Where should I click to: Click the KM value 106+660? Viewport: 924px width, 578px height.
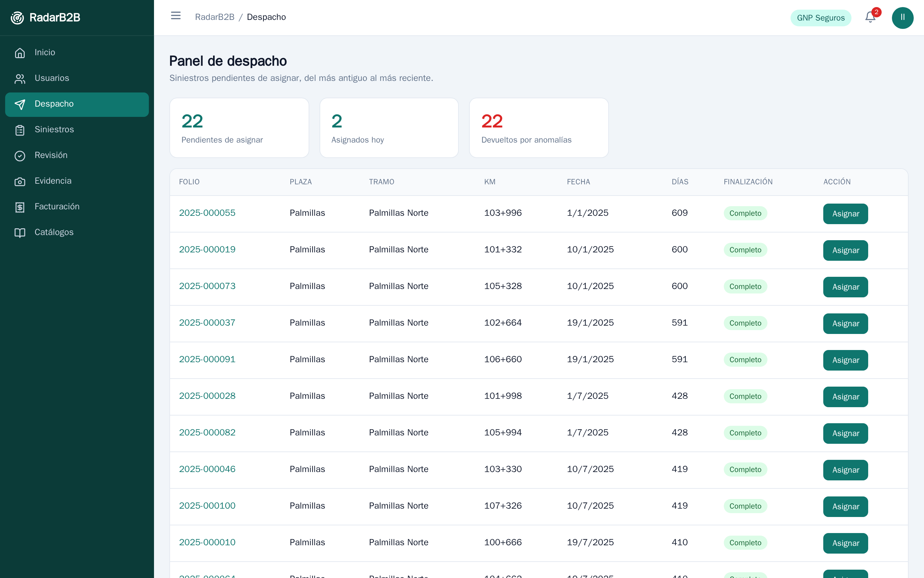pos(503,359)
